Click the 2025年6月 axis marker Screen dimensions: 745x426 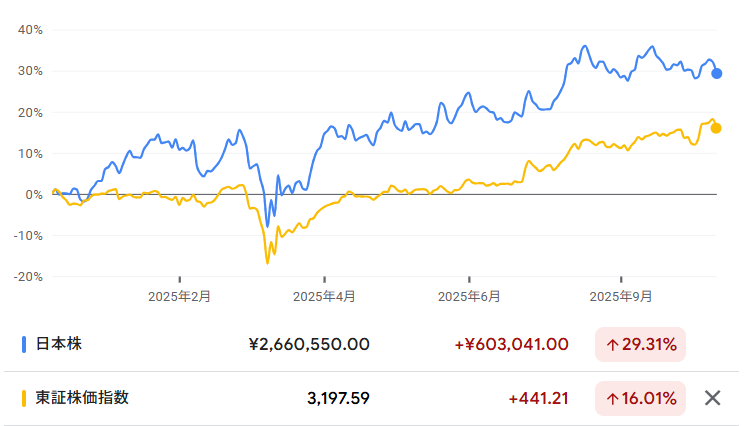click(470, 296)
